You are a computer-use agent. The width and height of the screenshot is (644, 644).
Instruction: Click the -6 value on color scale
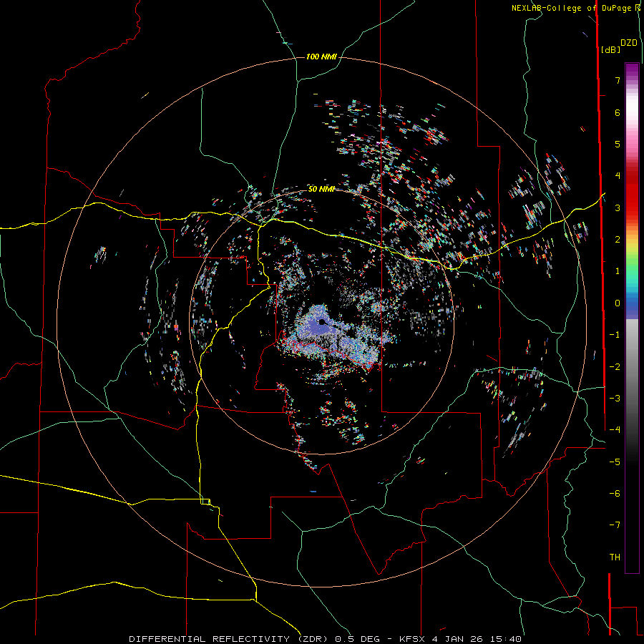click(x=615, y=494)
